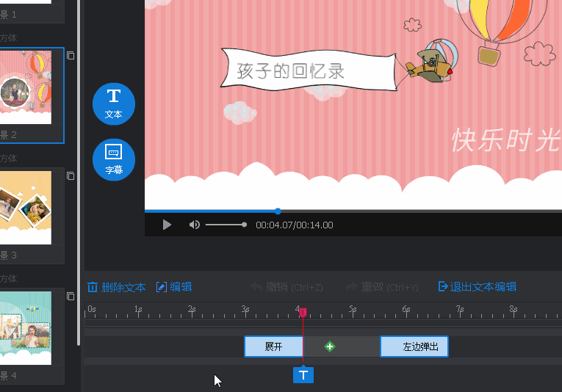The image size is (562, 392).
Task: Click the 3s mark on timeline ruler
Action: tap(245, 310)
